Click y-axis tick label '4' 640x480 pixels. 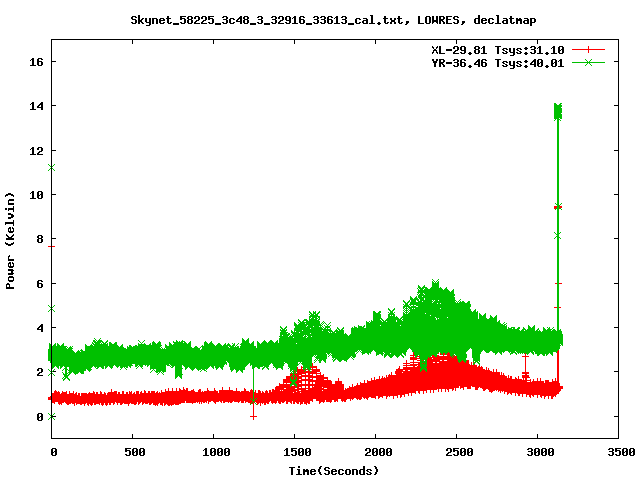pos(40,328)
